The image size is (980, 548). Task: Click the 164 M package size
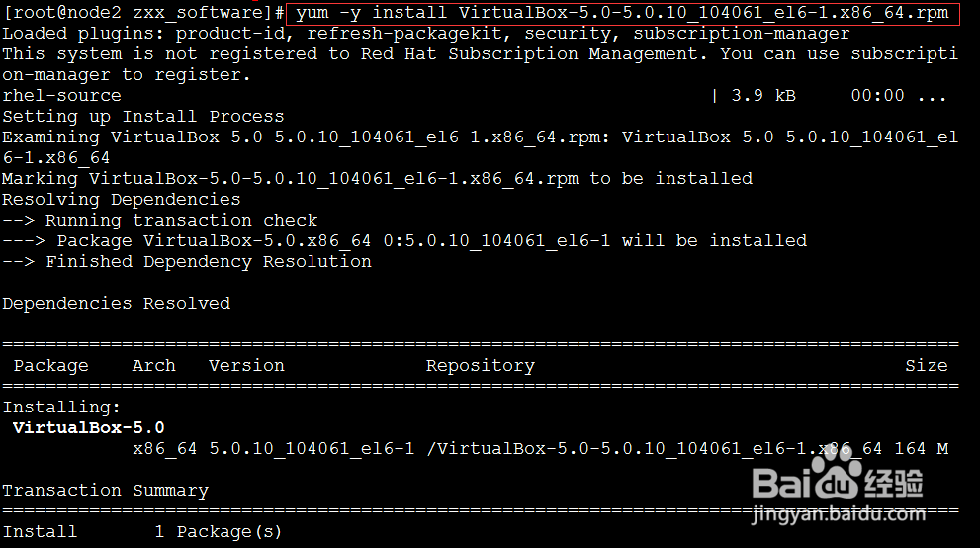point(921,449)
